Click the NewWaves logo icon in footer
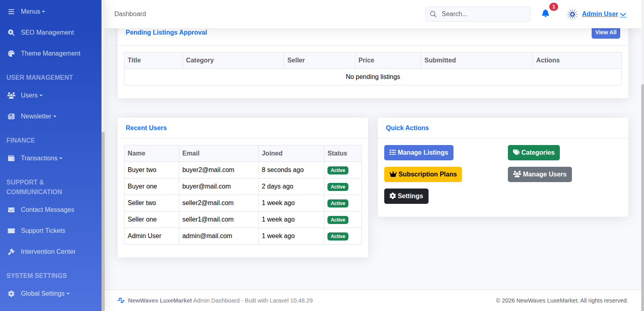This screenshot has height=311, width=644. pos(121,301)
